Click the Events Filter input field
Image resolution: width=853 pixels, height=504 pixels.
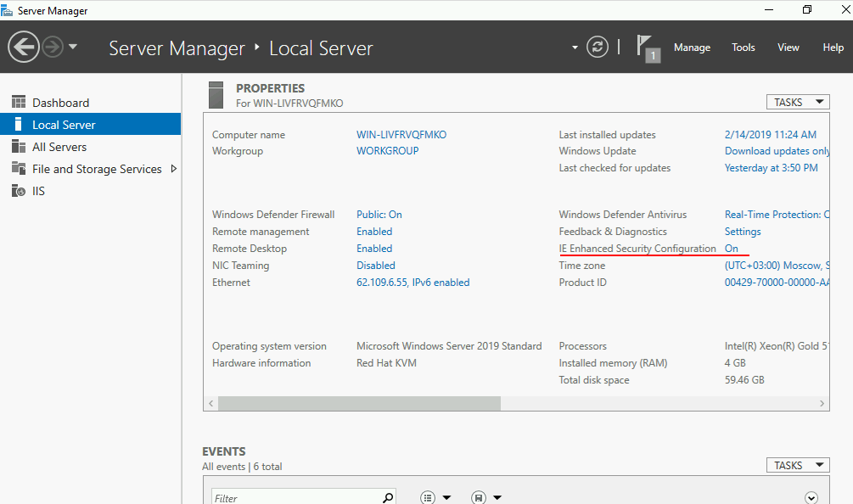[296, 498]
